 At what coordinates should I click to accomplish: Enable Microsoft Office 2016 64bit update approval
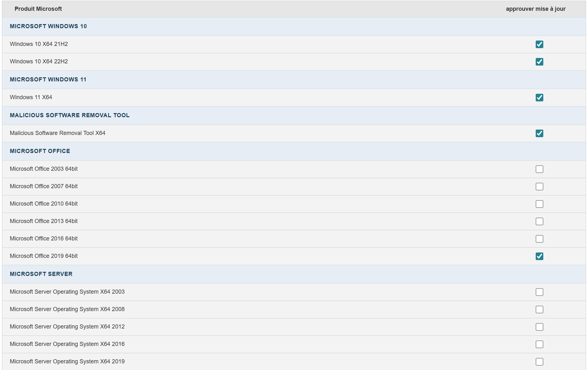[539, 239]
